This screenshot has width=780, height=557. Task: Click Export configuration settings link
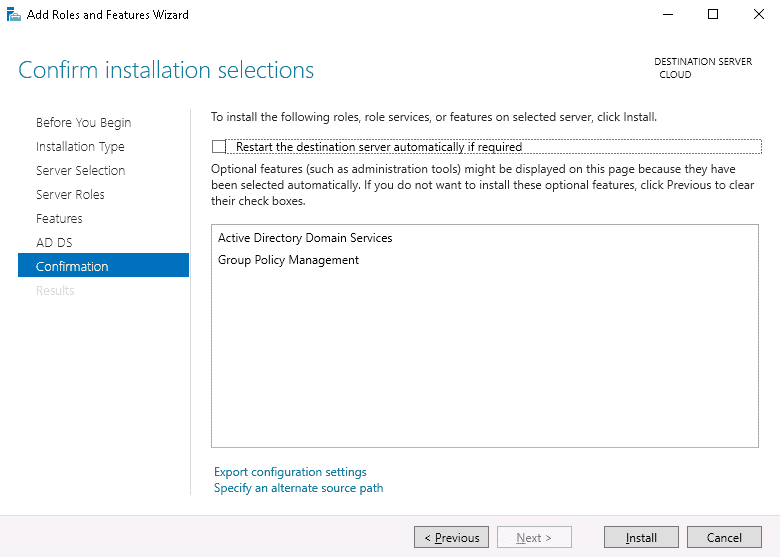[290, 471]
